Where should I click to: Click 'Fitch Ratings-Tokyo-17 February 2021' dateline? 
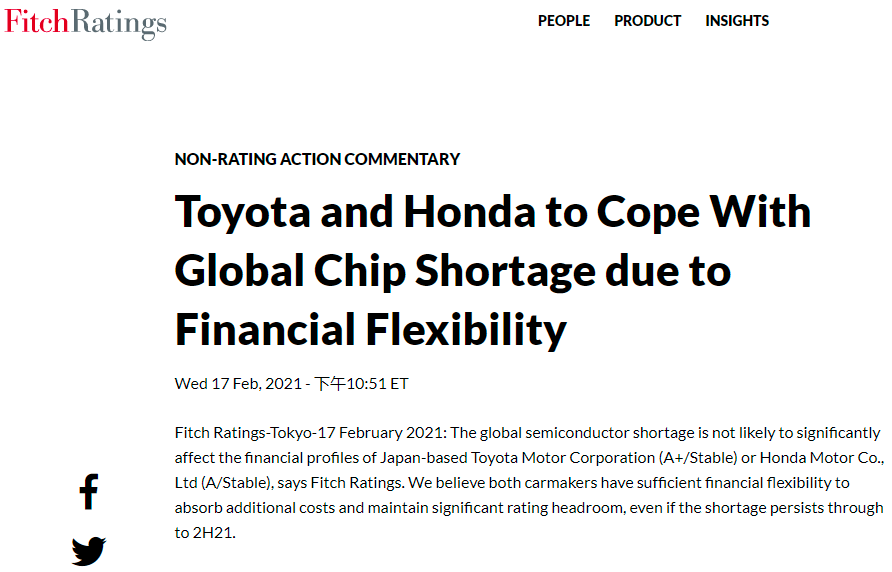(309, 433)
